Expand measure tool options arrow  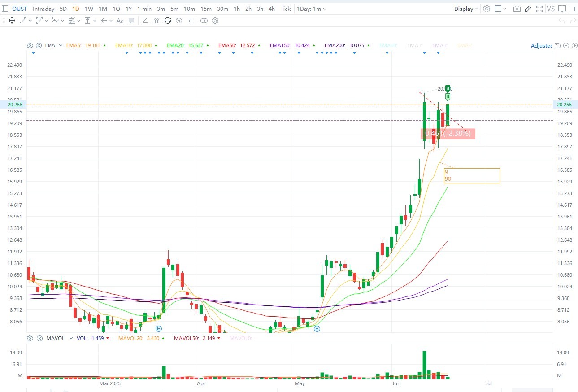78,21
